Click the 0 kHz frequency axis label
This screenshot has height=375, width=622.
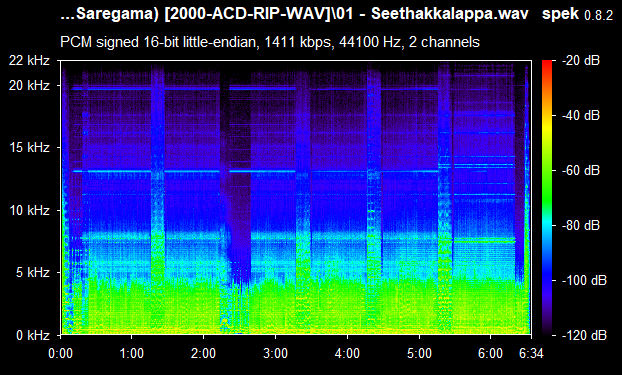pyautogui.click(x=33, y=335)
